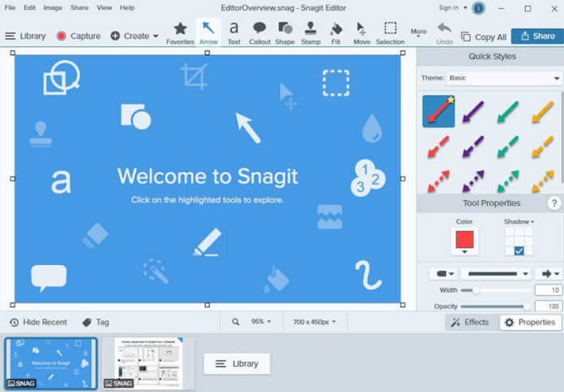The image size is (564, 392).
Task: Expand the Shadow options dropdown
Action: pos(519,221)
